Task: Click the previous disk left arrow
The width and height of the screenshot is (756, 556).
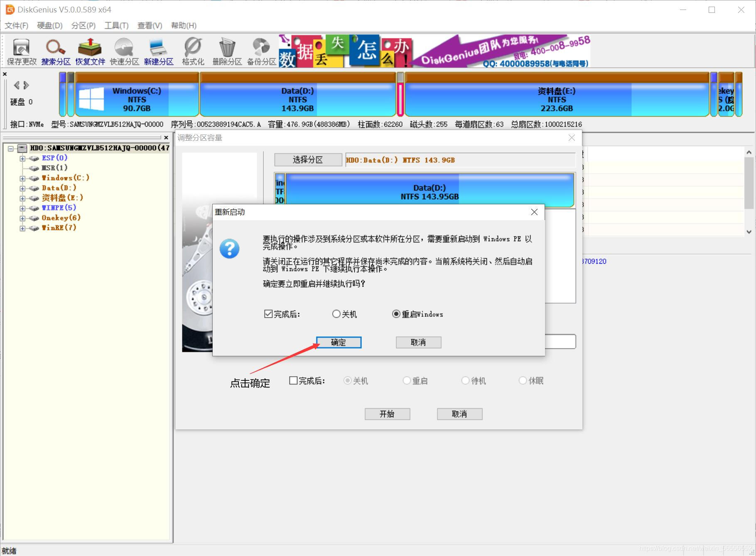Action: point(17,85)
